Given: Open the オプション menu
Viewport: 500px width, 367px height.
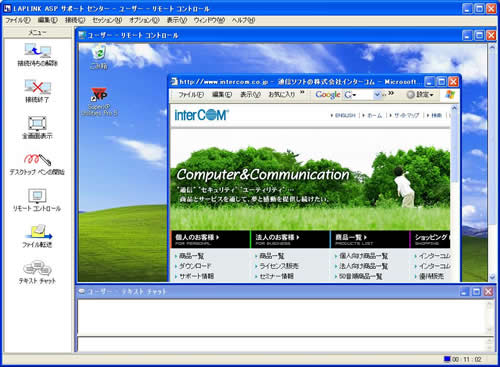Looking at the screenshot, I should point(144,20).
